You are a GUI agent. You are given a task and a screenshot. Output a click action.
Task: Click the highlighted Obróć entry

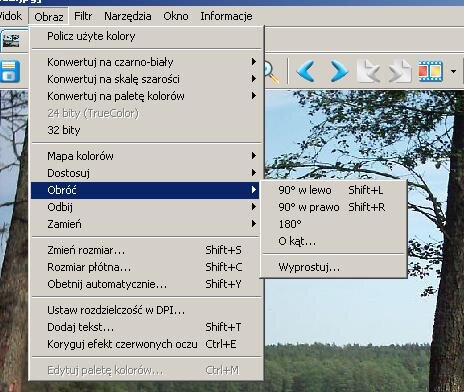click(x=145, y=190)
